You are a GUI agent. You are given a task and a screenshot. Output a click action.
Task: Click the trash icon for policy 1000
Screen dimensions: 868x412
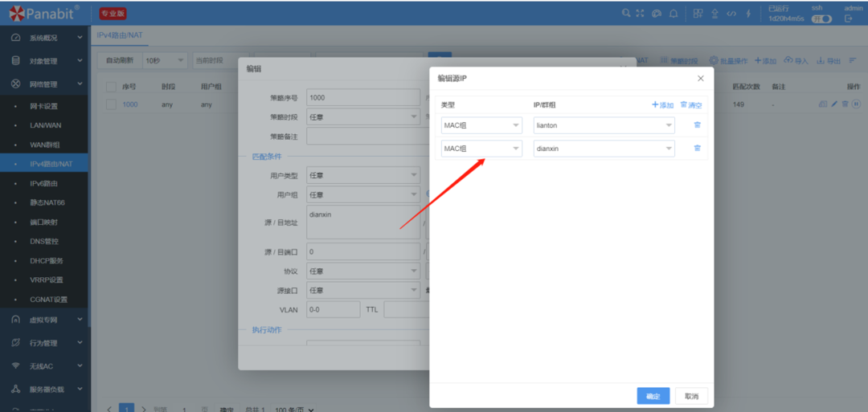[845, 104]
